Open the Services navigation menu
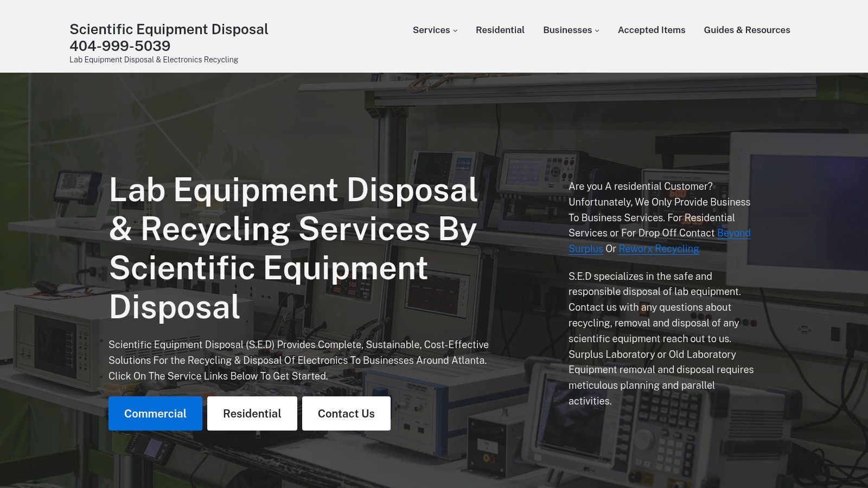Screen dimensions: 868x488 click(x=431, y=30)
